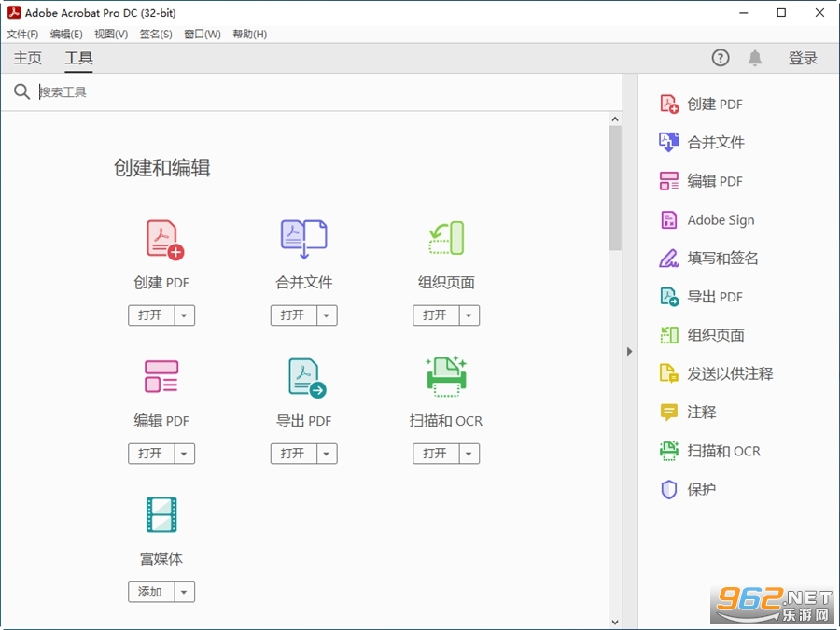Click the 保护 shield icon in sidebar
The image size is (840, 630).
point(669,490)
